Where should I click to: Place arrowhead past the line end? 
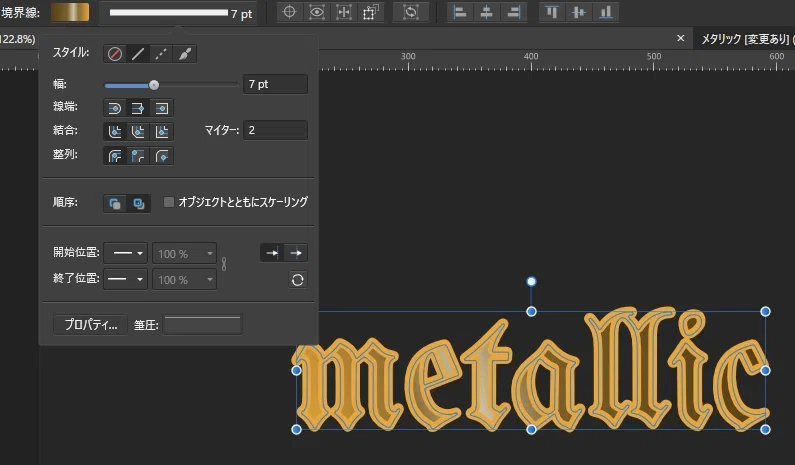(x=296, y=253)
